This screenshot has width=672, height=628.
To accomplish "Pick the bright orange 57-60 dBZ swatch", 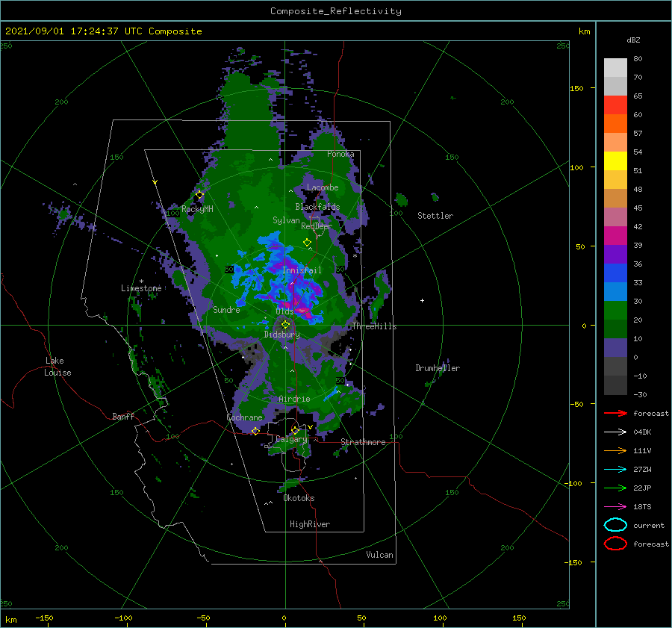I will click(615, 124).
